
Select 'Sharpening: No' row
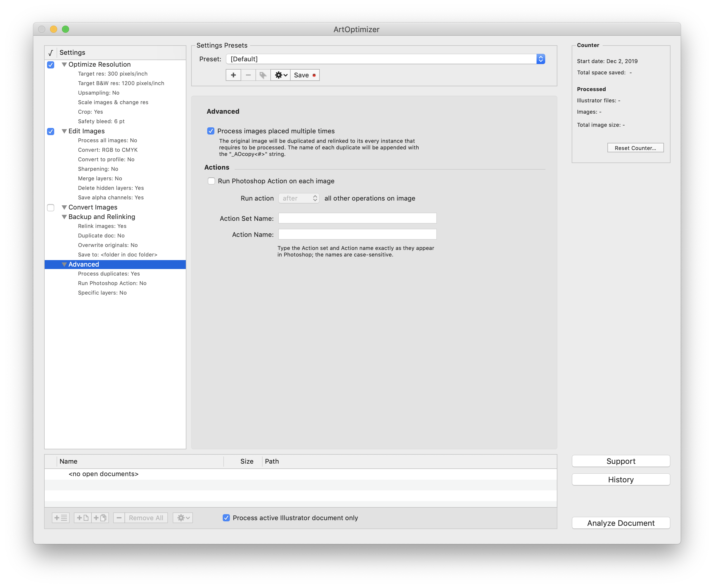[115, 169]
